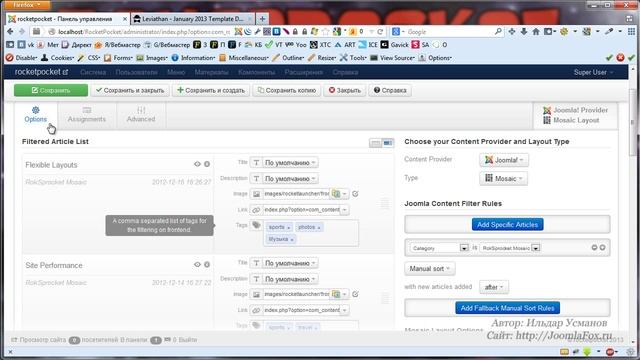
Task: Click Сохранить и закрыть button
Action: [x=130, y=90]
